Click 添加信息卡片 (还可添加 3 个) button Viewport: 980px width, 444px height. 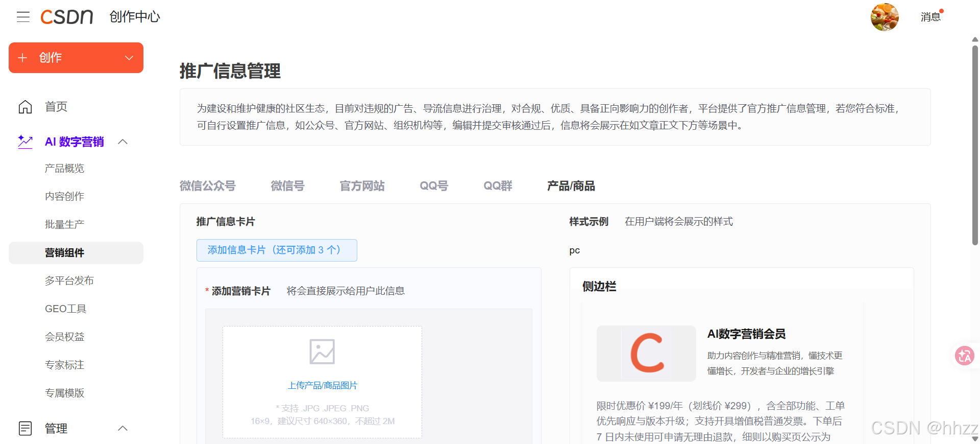click(277, 250)
